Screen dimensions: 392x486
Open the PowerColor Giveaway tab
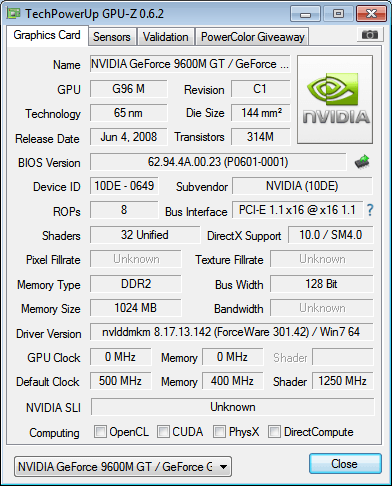[253, 37]
